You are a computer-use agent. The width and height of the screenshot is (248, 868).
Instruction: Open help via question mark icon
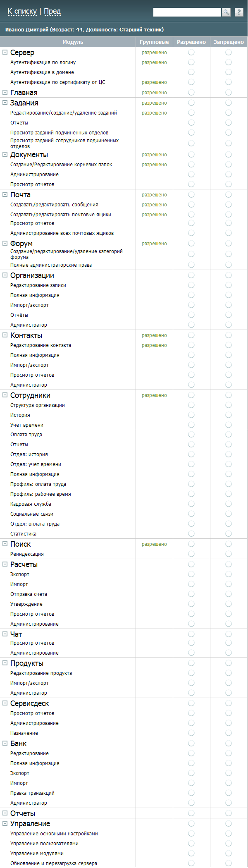(239, 12)
